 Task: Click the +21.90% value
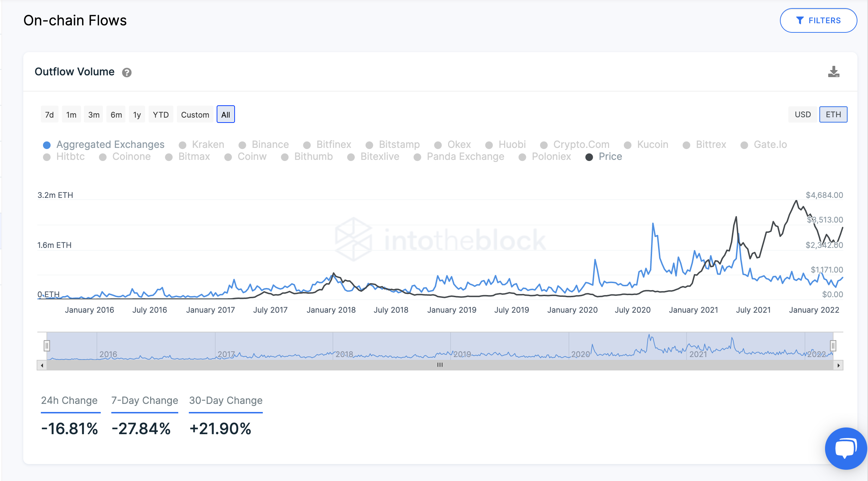click(220, 429)
